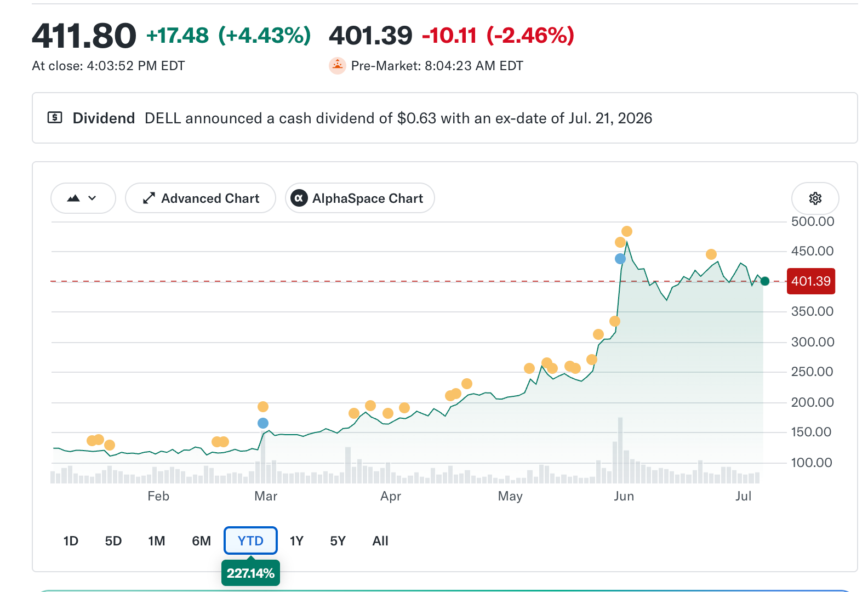The width and height of the screenshot is (868, 592).
Task: Open the chart type dropdown
Action: click(83, 198)
